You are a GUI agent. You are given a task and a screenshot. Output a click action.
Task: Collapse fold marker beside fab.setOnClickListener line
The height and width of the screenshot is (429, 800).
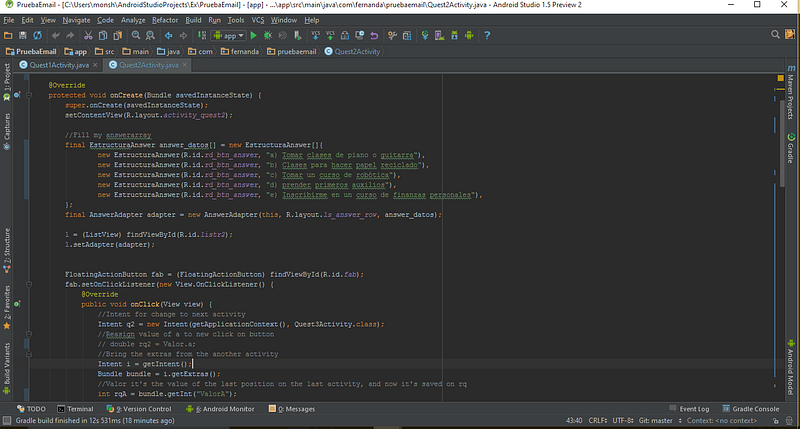click(x=29, y=285)
